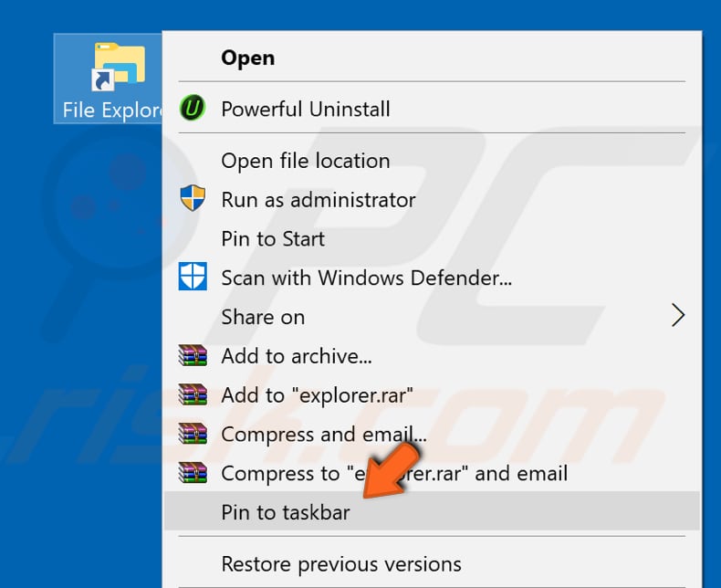Select Scan with Windows Defender...

(432, 278)
